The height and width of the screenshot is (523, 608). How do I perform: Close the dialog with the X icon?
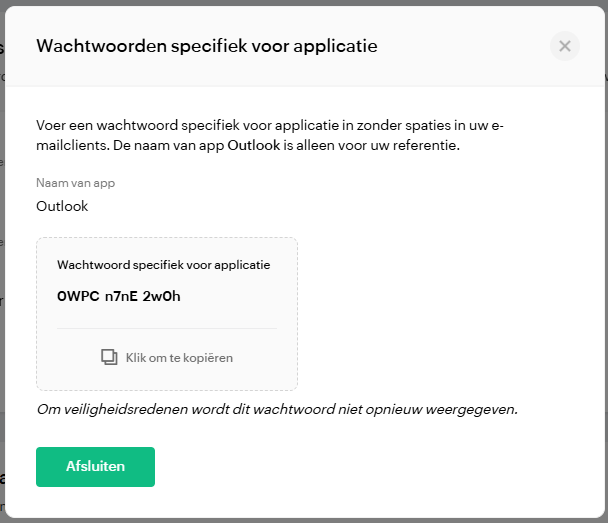point(565,46)
